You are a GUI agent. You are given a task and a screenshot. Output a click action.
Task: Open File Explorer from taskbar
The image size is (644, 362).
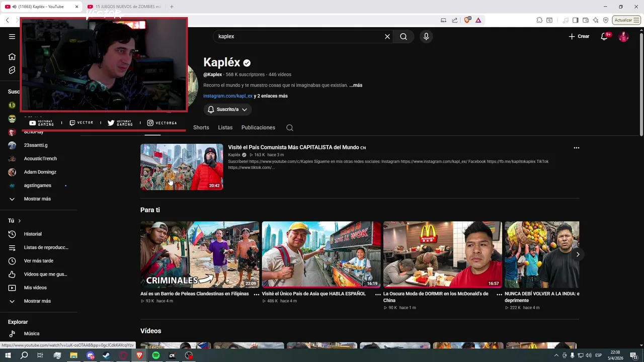pos(73,355)
